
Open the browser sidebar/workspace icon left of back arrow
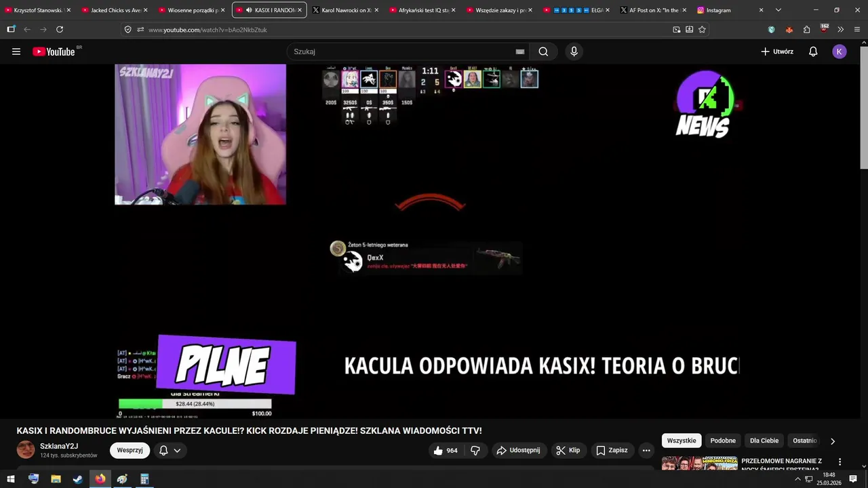11,29
